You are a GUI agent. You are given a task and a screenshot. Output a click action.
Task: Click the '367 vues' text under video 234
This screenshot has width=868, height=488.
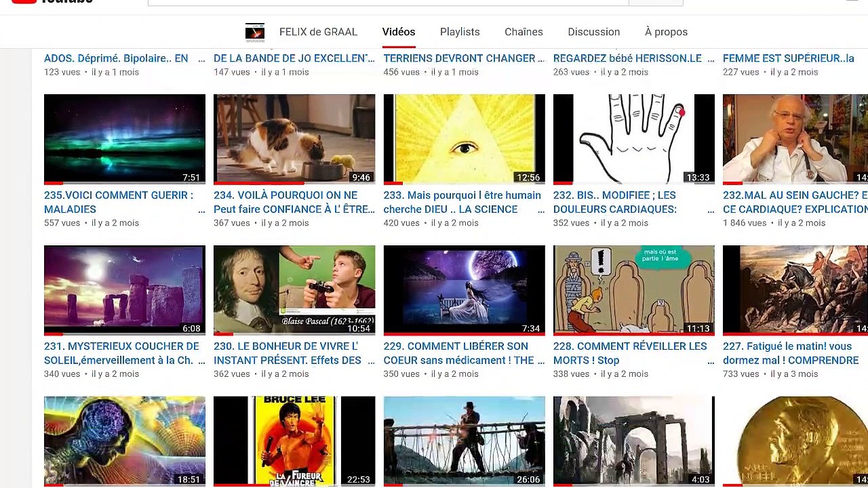[x=232, y=223]
